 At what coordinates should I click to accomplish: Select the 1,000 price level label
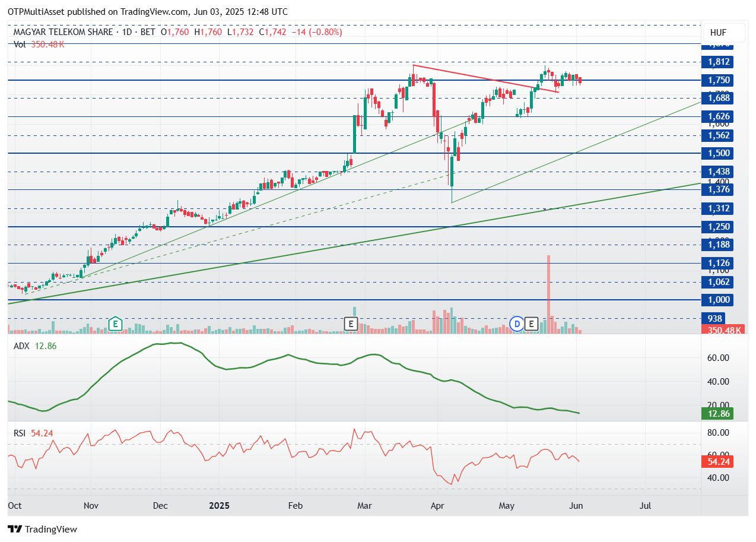[x=717, y=300]
